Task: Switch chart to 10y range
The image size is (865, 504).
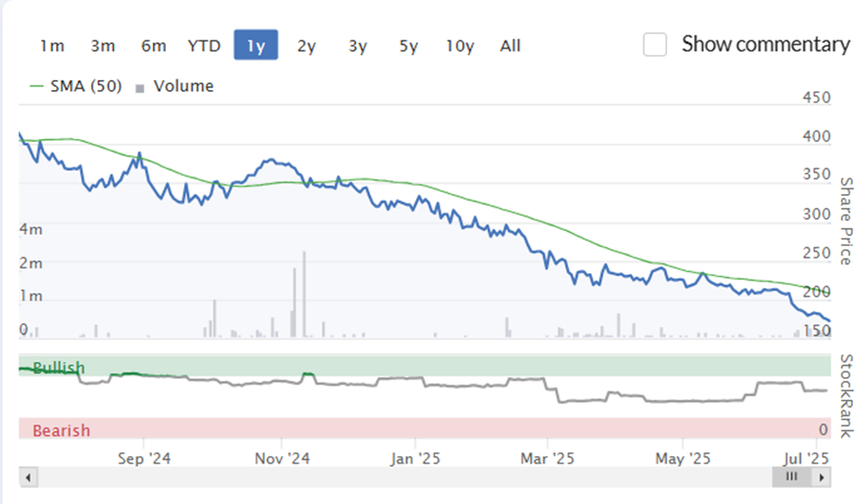Action: (x=459, y=45)
